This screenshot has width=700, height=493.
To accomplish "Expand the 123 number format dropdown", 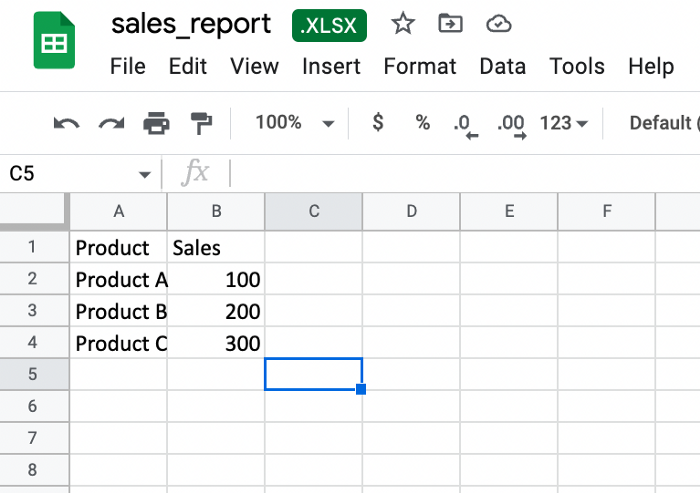I will point(563,123).
